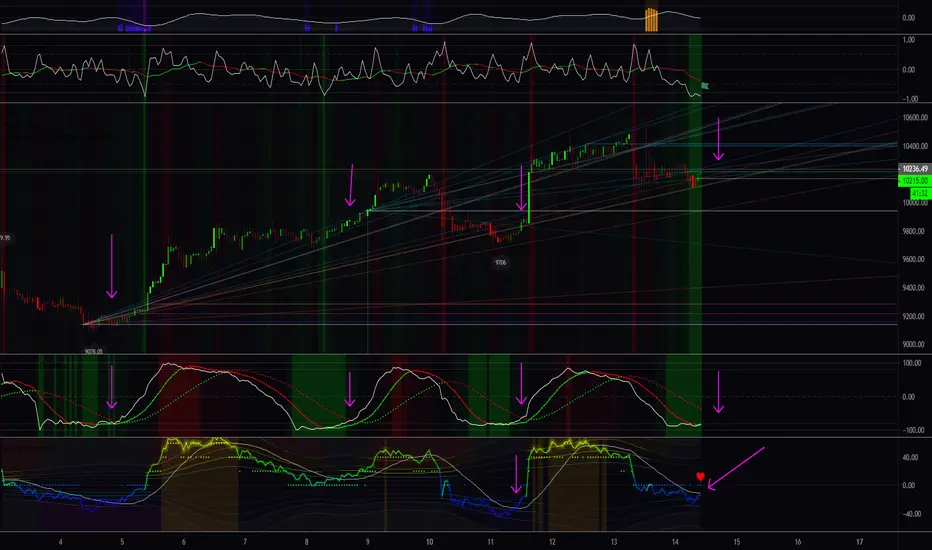
Task: Click the 10236.49 price label on the axis
Action: [x=915, y=169]
